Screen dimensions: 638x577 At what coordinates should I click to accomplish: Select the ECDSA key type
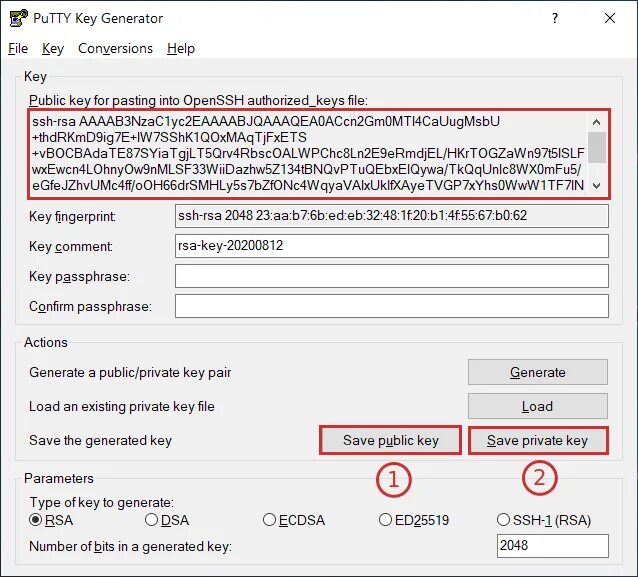click(x=294, y=520)
